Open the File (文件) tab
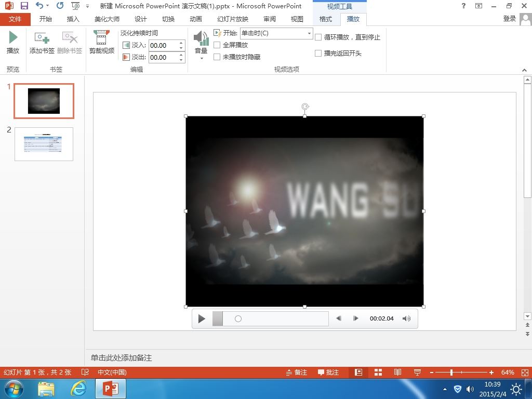The image size is (532, 399). tap(15, 19)
